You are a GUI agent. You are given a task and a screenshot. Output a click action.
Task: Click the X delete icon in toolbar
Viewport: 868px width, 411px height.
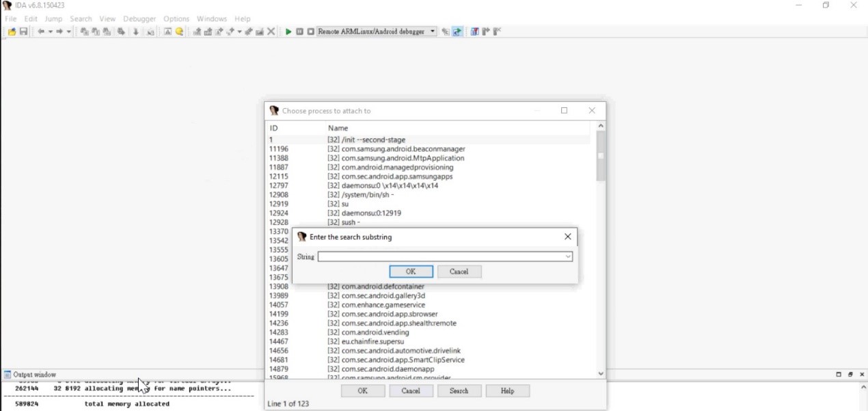tap(271, 31)
